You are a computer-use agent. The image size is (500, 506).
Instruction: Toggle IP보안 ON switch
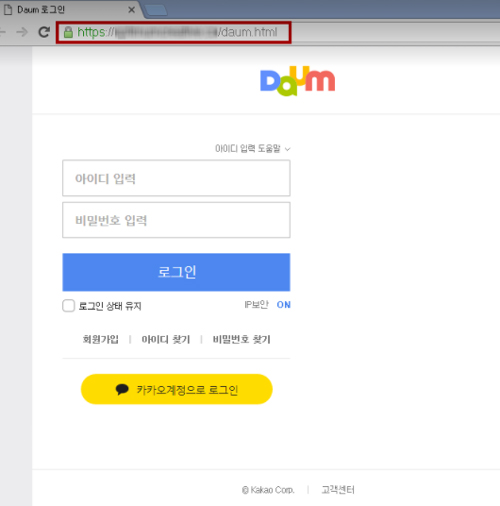(x=283, y=305)
